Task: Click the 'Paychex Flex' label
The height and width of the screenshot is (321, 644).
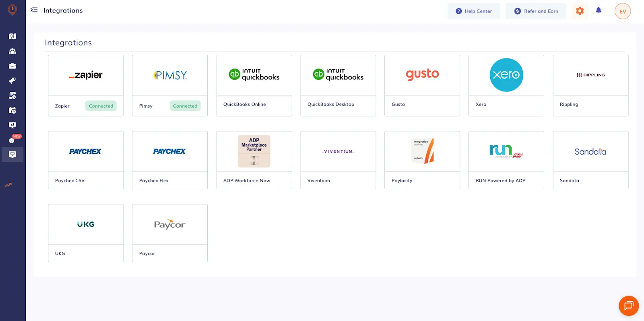Action: pos(154,180)
